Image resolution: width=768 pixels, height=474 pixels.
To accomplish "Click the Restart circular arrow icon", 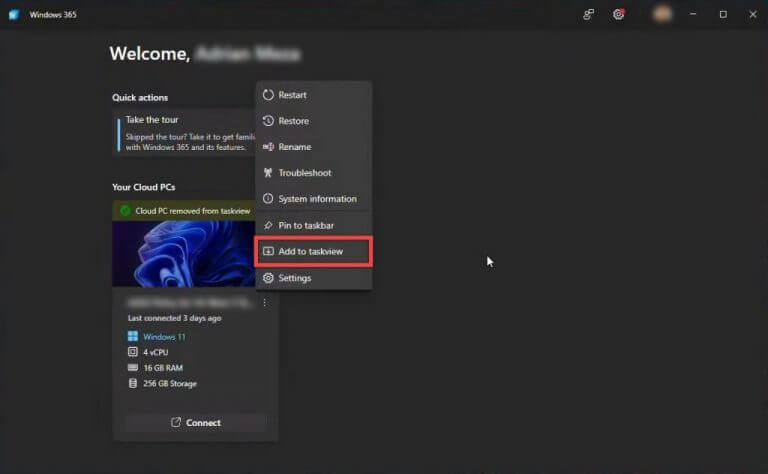I will pos(268,95).
